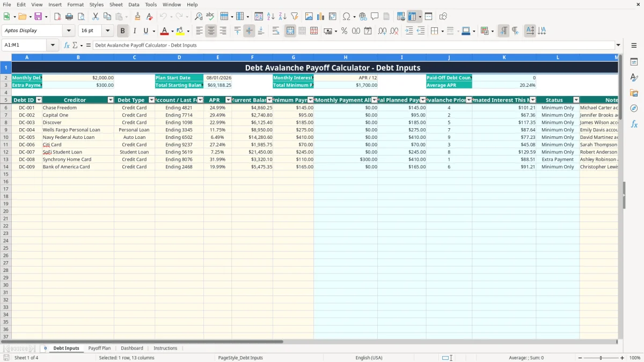Open the Data menu
The width and height of the screenshot is (644, 362).
click(134, 4)
